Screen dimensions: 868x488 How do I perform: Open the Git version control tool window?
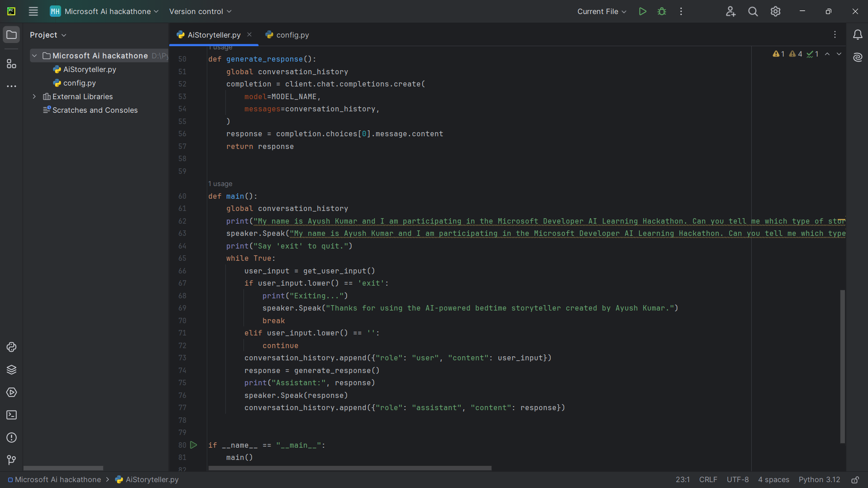click(x=11, y=460)
